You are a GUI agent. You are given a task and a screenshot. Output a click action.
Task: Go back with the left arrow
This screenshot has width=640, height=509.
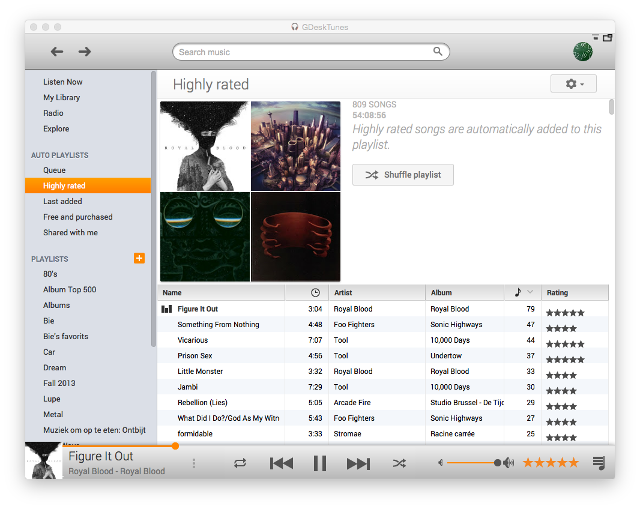[x=57, y=51]
